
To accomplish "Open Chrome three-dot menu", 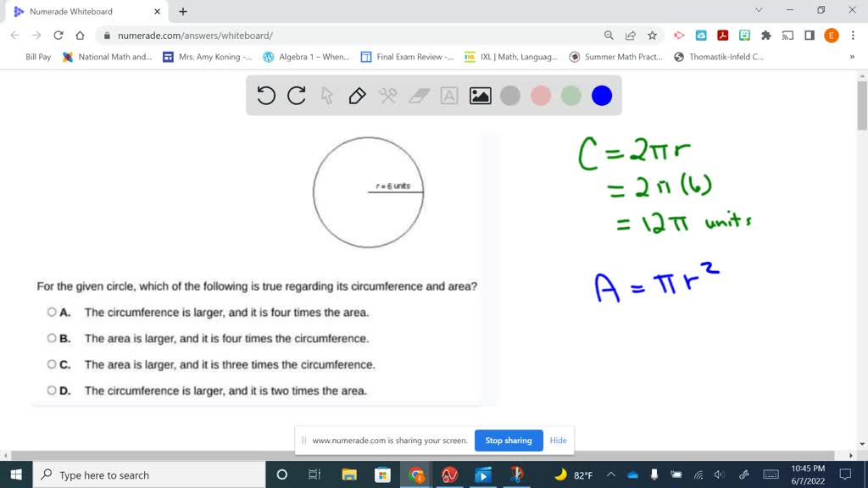I will point(853,36).
